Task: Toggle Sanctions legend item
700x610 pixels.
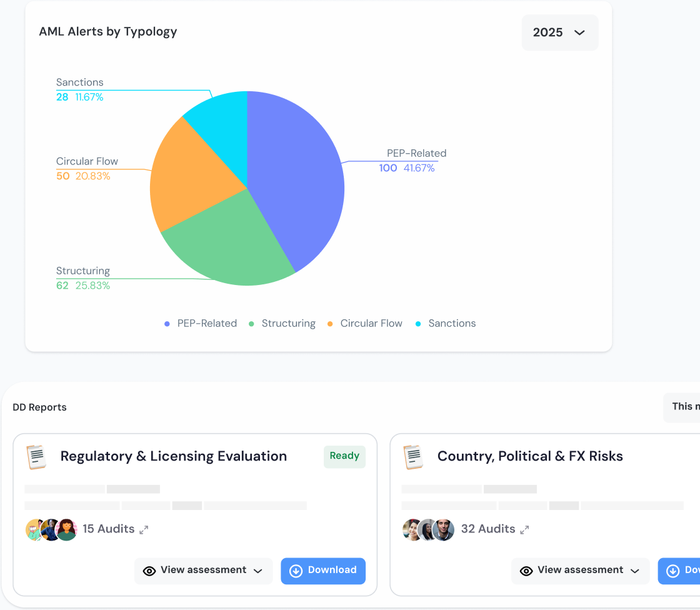Action: [x=445, y=323]
